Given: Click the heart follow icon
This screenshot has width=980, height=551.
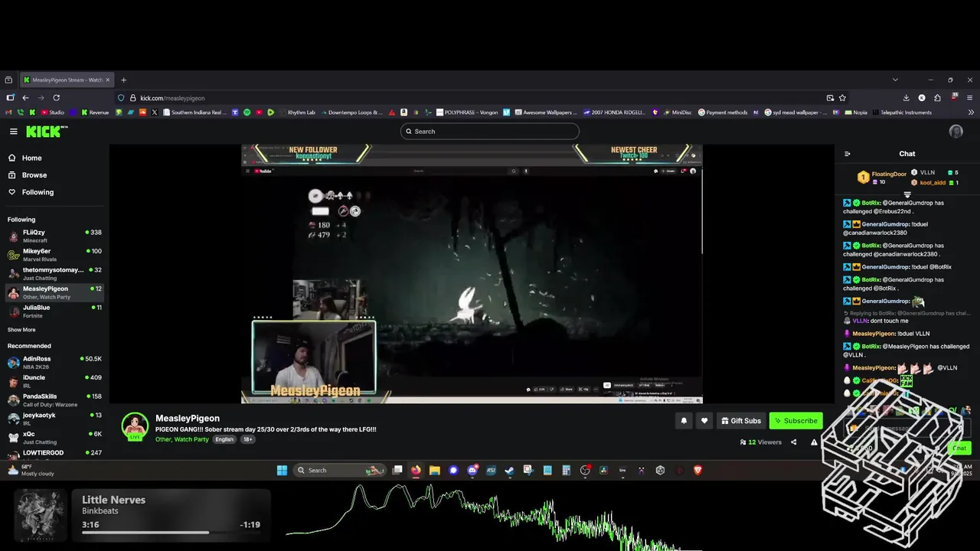Looking at the screenshot, I should (704, 420).
